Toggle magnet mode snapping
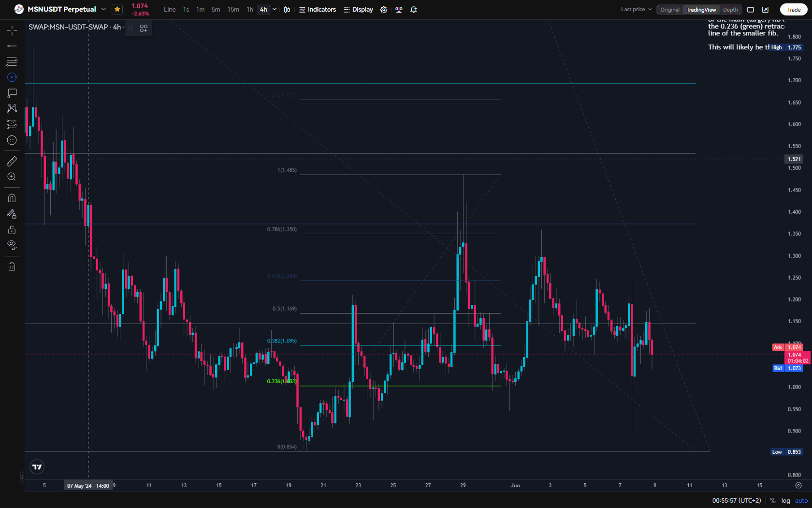 click(12, 198)
